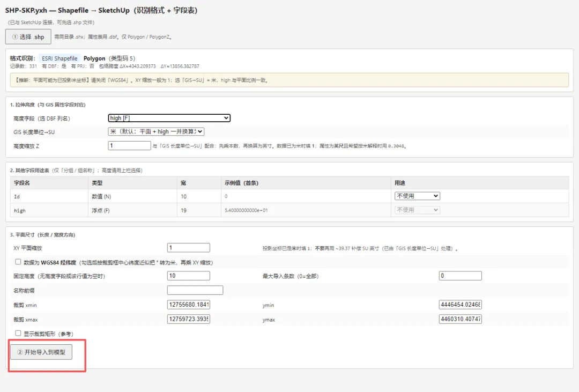Image resolution: width=579 pixels, height=392 pixels.
Task: Click the ESRI Shapefile format badge
Action: [60, 58]
